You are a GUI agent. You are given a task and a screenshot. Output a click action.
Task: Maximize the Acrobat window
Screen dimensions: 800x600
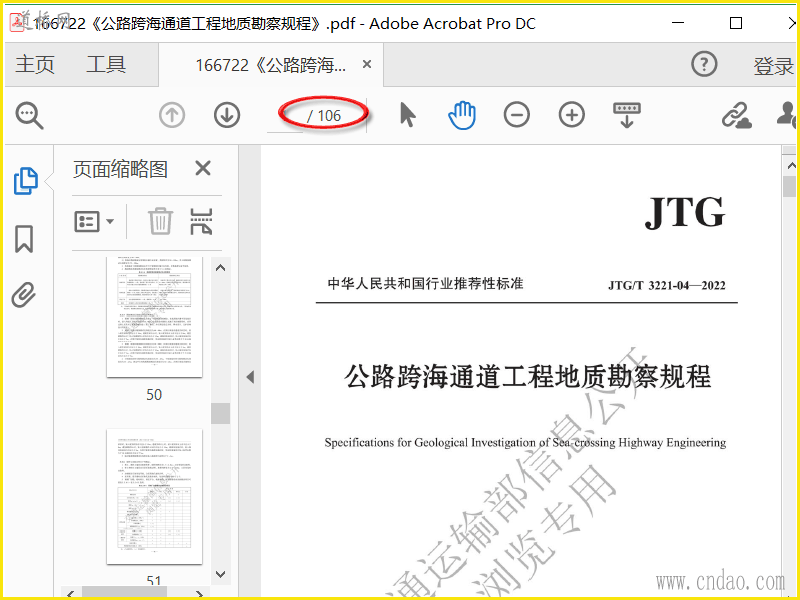coord(736,23)
